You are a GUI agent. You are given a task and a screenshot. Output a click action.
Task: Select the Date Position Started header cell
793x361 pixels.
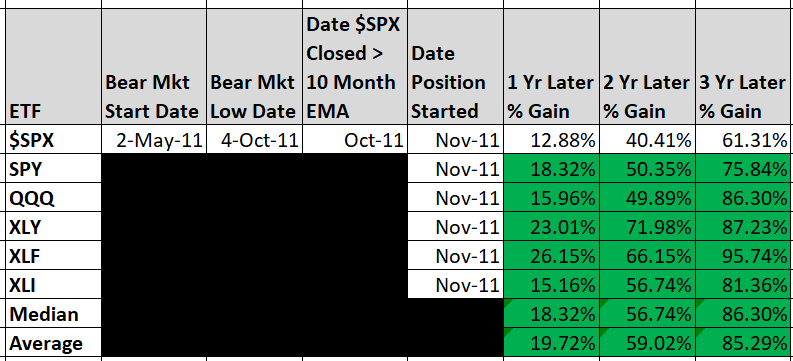456,66
